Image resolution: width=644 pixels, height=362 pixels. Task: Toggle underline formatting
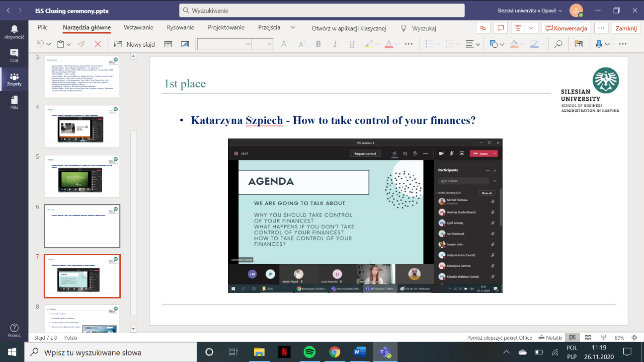tap(352, 44)
